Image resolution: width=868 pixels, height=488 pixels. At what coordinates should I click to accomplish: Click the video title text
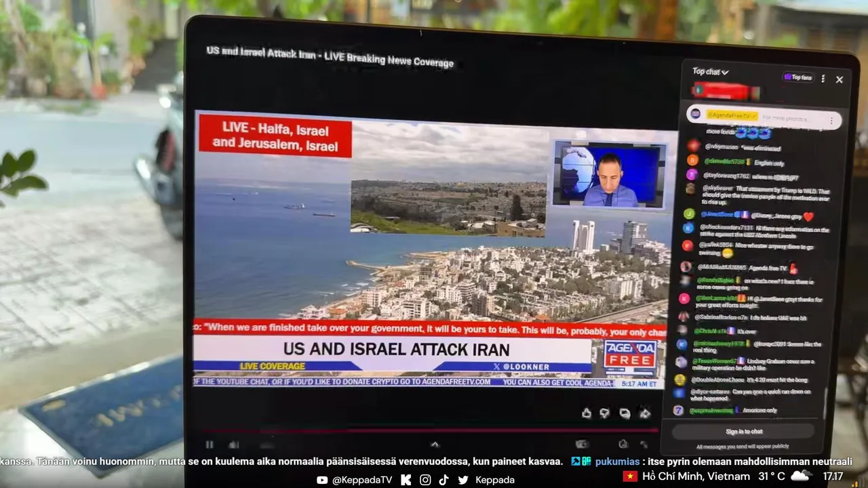pos(330,56)
